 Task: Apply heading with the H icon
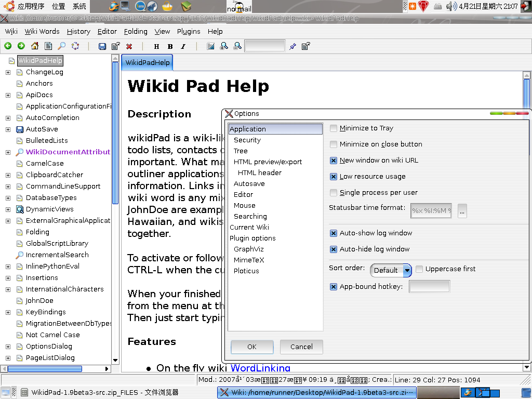point(156,46)
